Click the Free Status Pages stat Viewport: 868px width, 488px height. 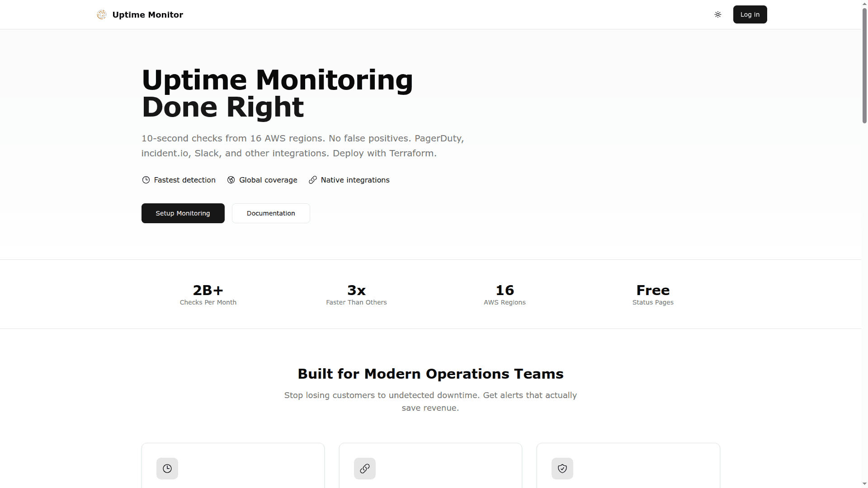653,295
